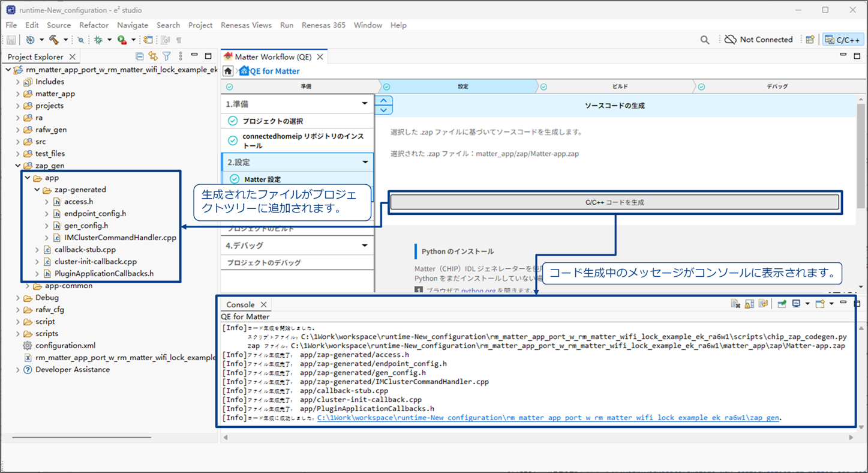Open the zap_gen path link in console
The width and height of the screenshot is (868, 473).
[x=549, y=418]
